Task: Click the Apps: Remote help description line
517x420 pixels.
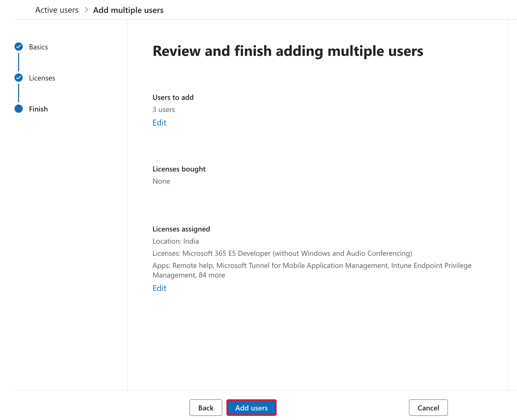Action: coord(312,270)
